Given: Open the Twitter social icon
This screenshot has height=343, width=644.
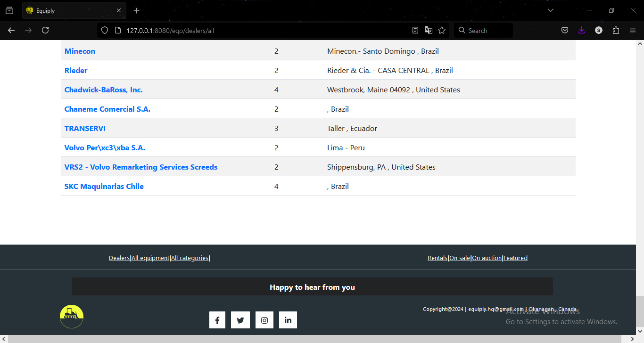Looking at the screenshot, I should (240, 320).
